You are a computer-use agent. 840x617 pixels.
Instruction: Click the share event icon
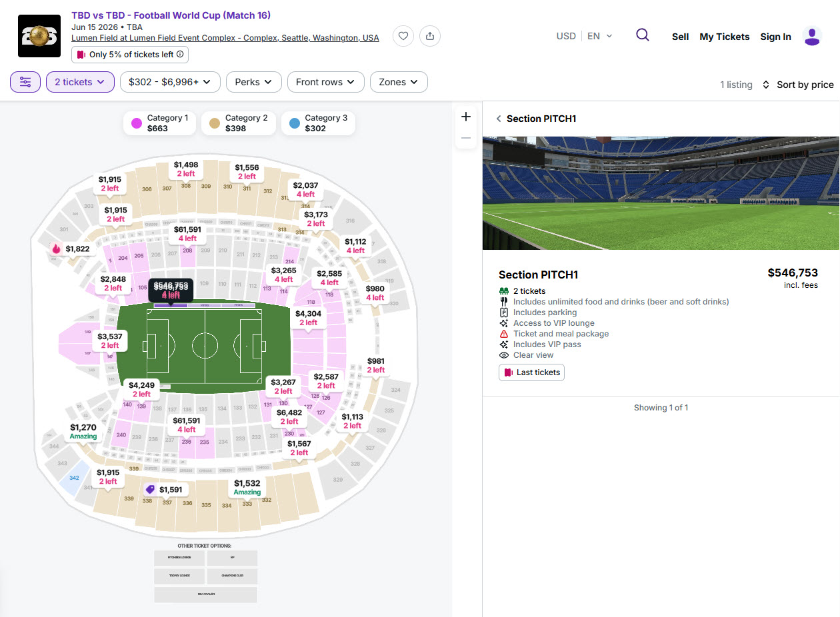(x=430, y=36)
